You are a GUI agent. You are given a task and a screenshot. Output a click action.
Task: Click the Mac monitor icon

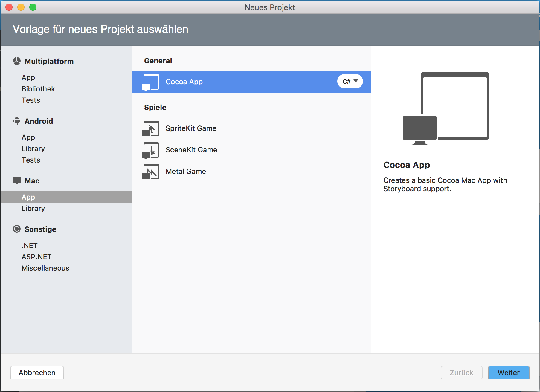[x=17, y=180]
